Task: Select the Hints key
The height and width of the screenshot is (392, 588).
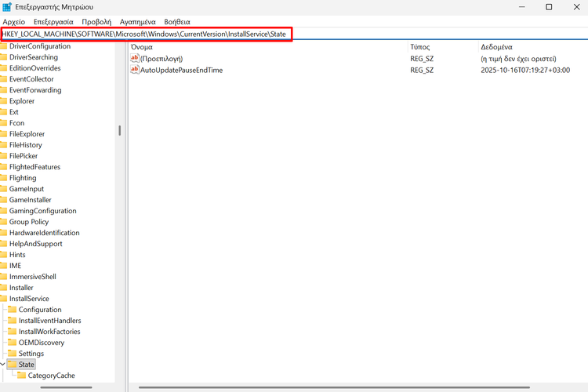Action: click(17, 255)
